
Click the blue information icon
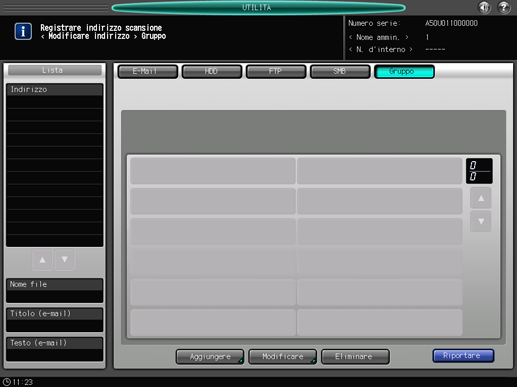(23, 31)
